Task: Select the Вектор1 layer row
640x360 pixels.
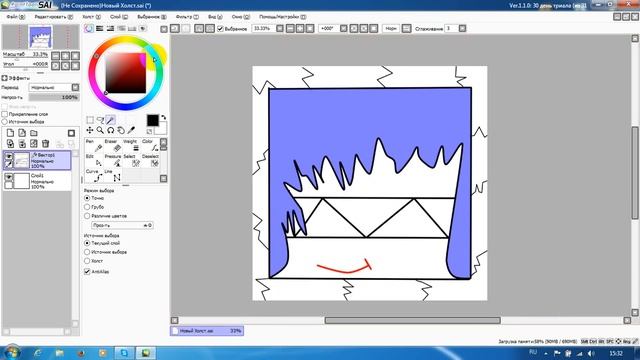Action: (37, 160)
